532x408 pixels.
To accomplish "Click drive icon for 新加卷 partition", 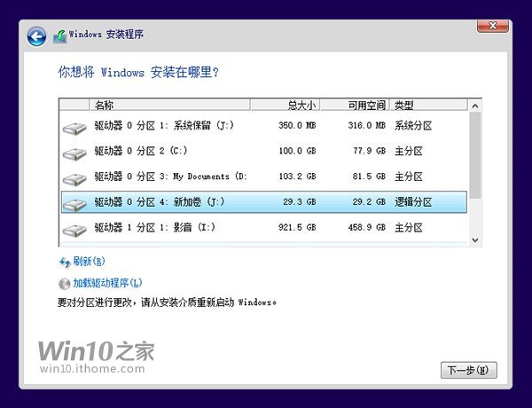I will point(75,204).
